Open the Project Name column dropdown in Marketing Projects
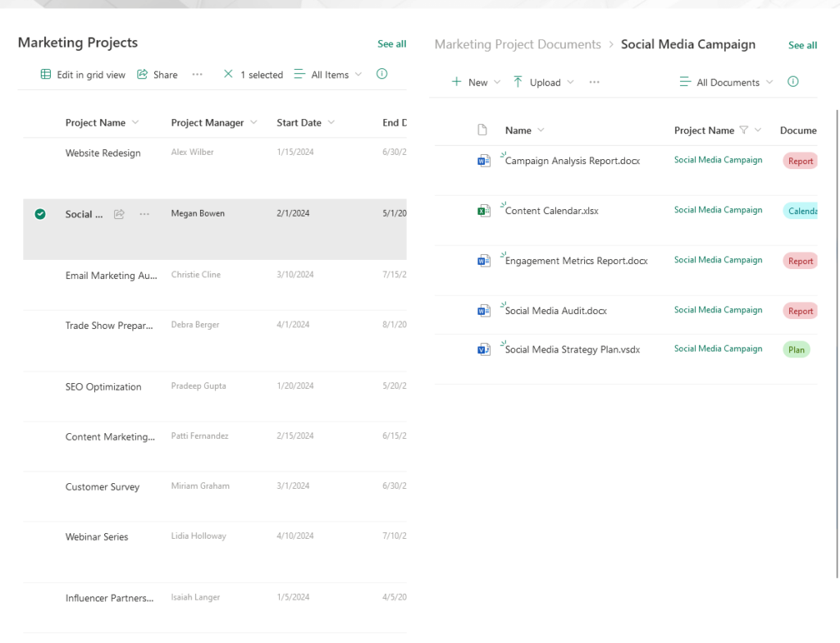This screenshot has width=840, height=643. tap(135, 122)
